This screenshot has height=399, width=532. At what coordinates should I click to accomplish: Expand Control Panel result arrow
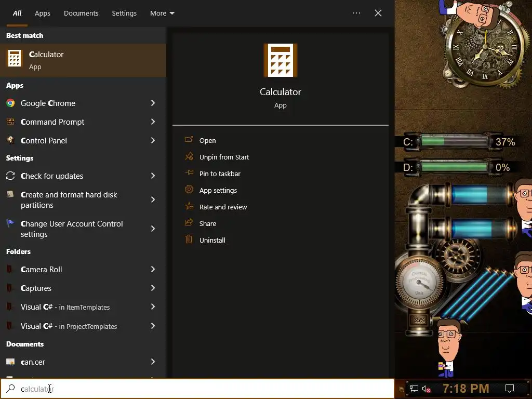153,140
